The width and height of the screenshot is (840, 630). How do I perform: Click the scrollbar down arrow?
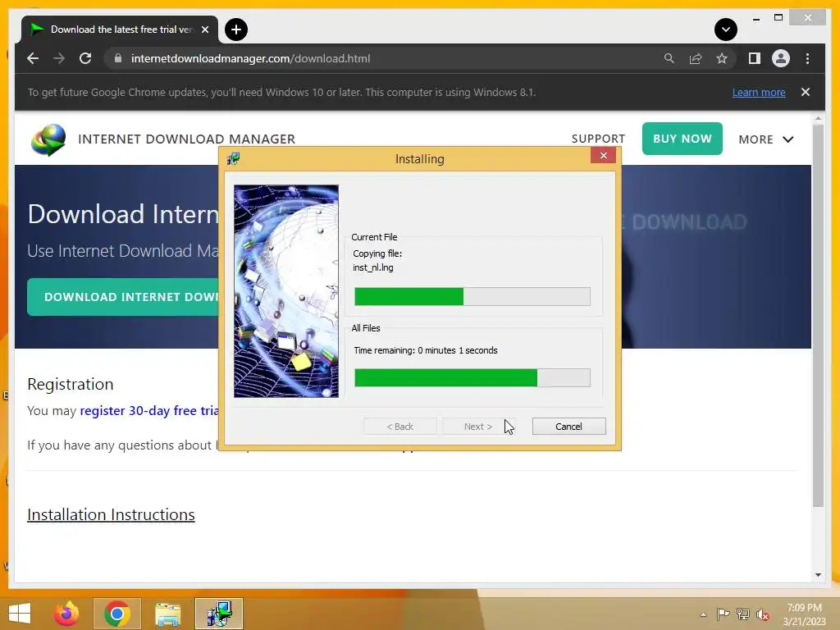[x=818, y=575]
